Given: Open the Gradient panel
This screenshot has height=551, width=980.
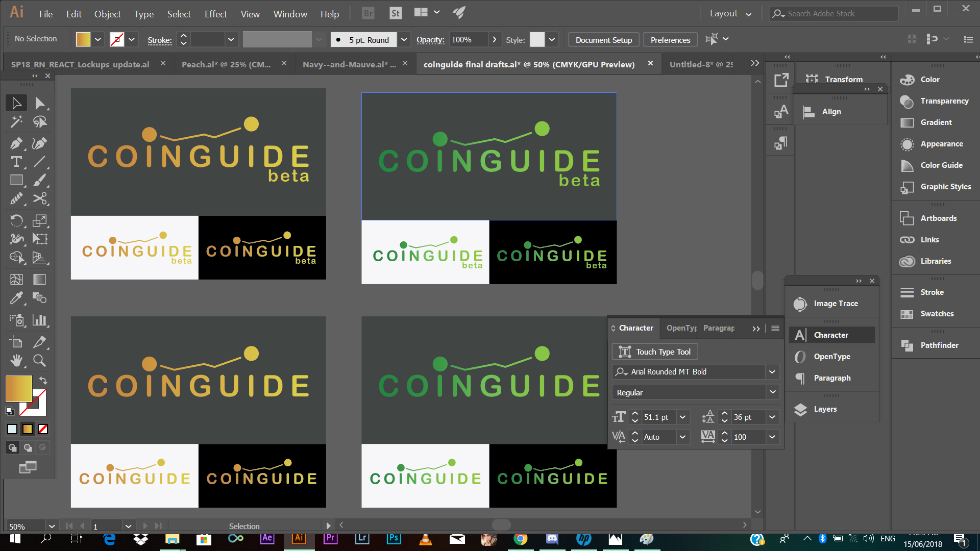Looking at the screenshot, I should pyautogui.click(x=936, y=122).
